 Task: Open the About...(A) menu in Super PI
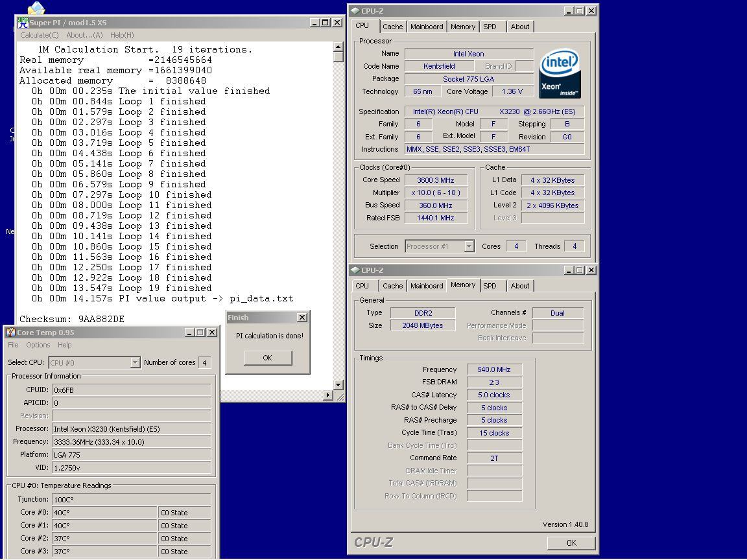(84, 35)
